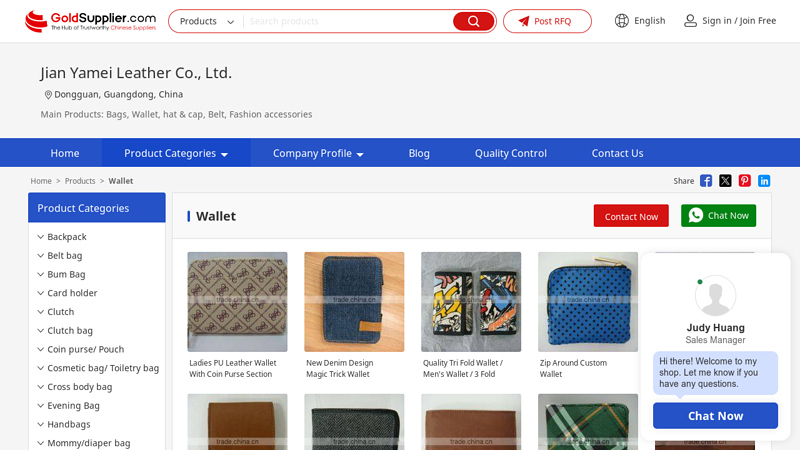Click Jian Yamei Leather Co., Ltd. company name
The height and width of the screenshot is (450, 800).
(136, 73)
